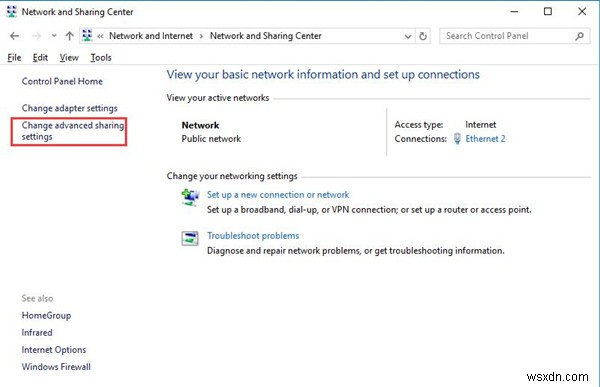Image resolution: width=600 pixels, height=387 pixels.
Task: Click the window title bar network icon
Action: [x=12, y=12]
